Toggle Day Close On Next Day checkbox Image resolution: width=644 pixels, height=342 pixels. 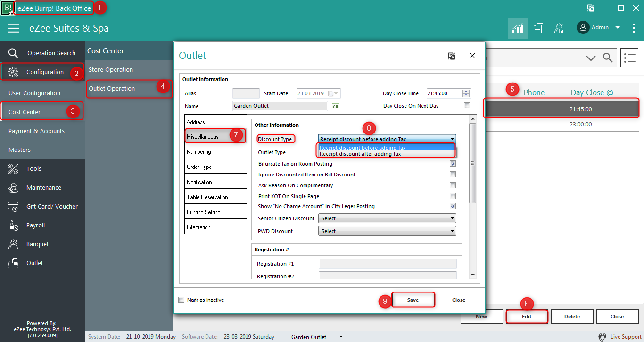(467, 106)
